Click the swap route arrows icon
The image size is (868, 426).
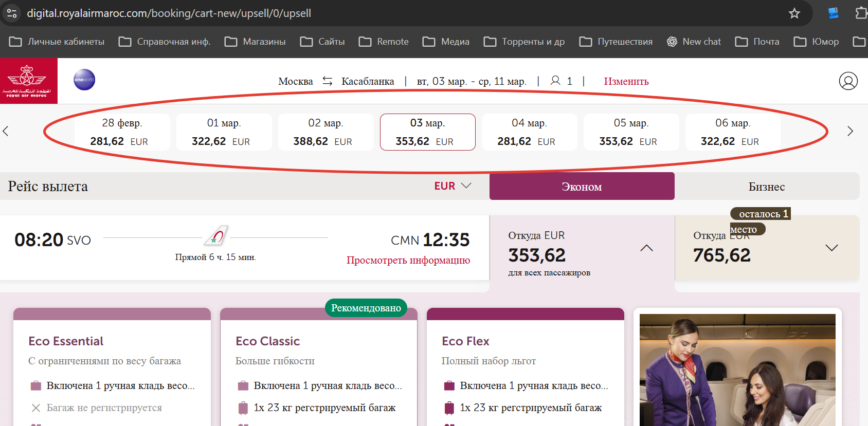point(328,81)
